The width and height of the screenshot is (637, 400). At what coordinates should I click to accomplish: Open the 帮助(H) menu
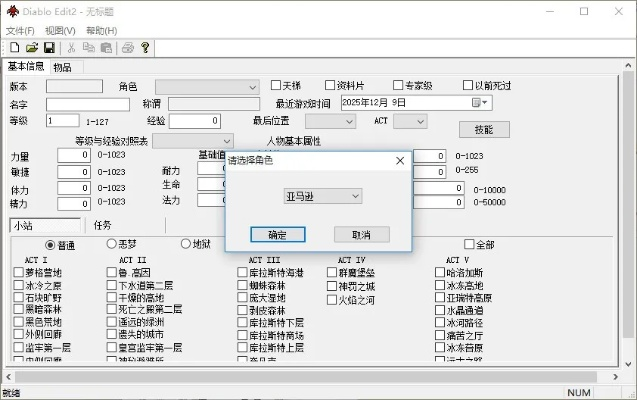click(102, 31)
